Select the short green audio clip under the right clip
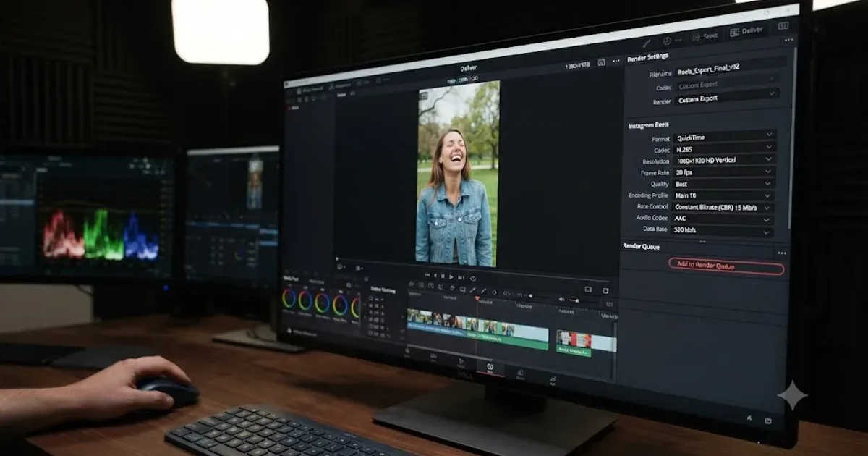The image size is (868, 456). tap(574, 351)
